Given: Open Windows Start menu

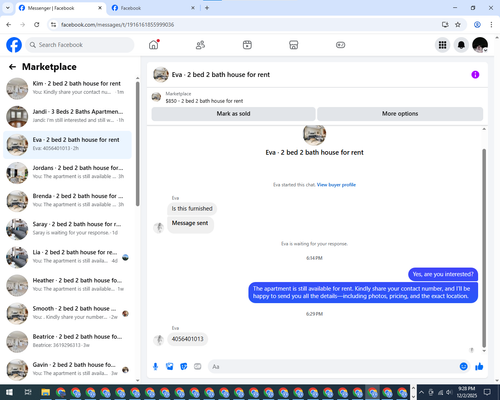Looking at the screenshot, I should point(9,392).
